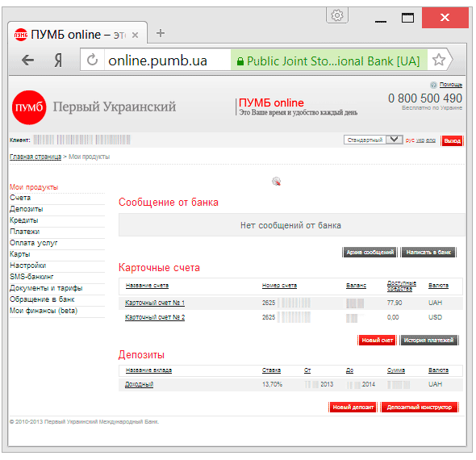Click the 13,70% deposit rate
This screenshot has width=476, height=460.
point(272,384)
